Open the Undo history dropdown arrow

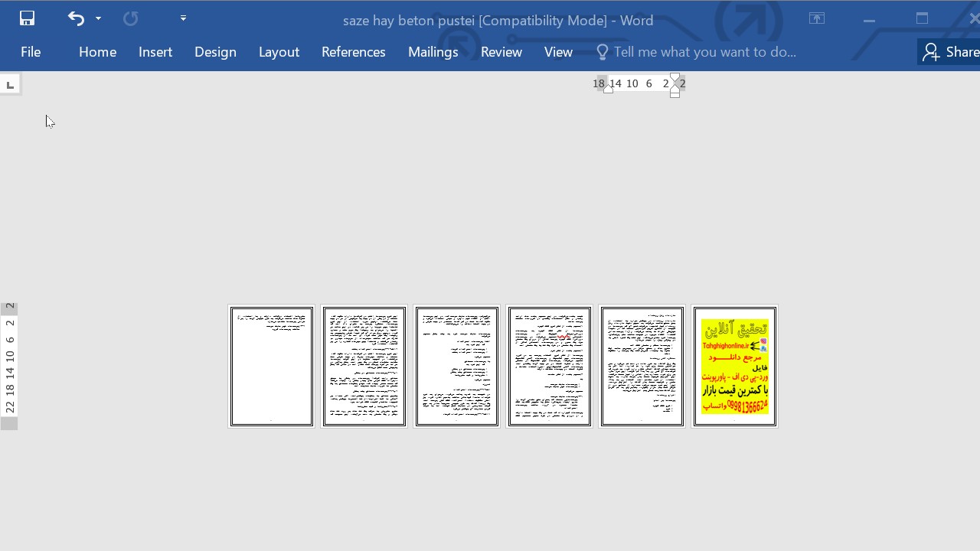pyautogui.click(x=98, y=18)
